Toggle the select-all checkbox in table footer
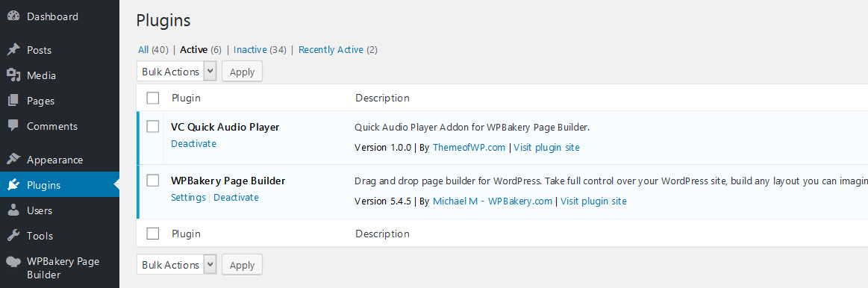 point(153,234)
